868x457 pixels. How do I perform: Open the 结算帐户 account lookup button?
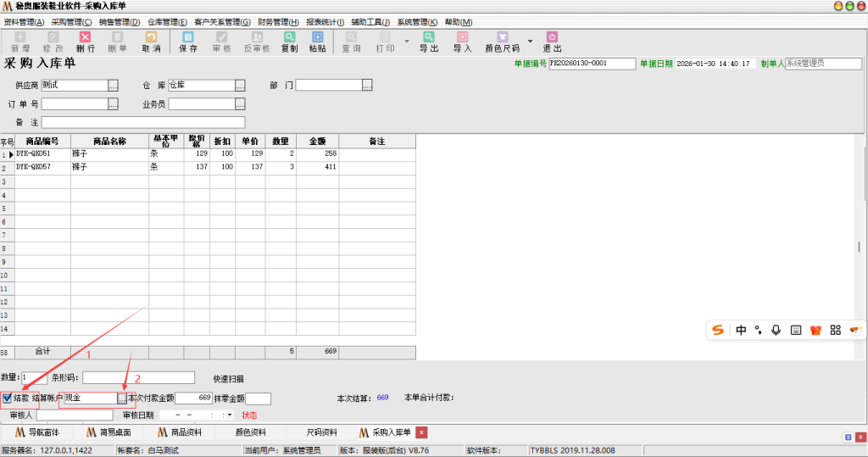[x=122, y=398]
